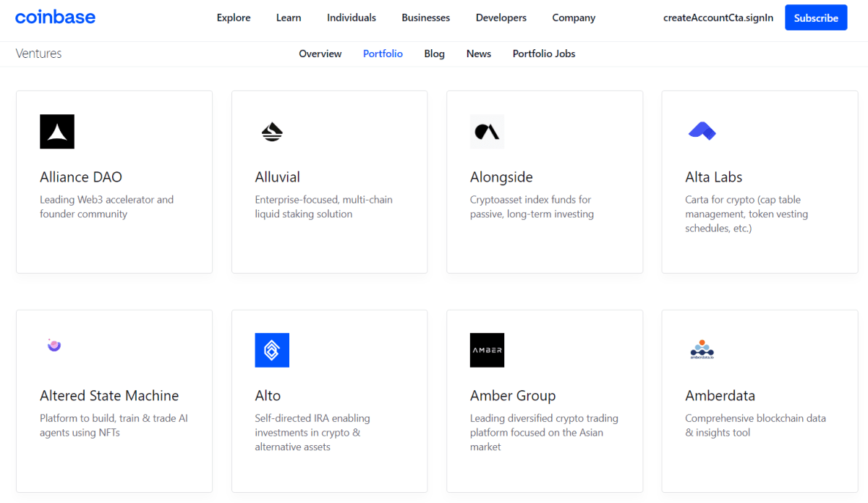Open the Alliance DAO card title

click(81, 177)
